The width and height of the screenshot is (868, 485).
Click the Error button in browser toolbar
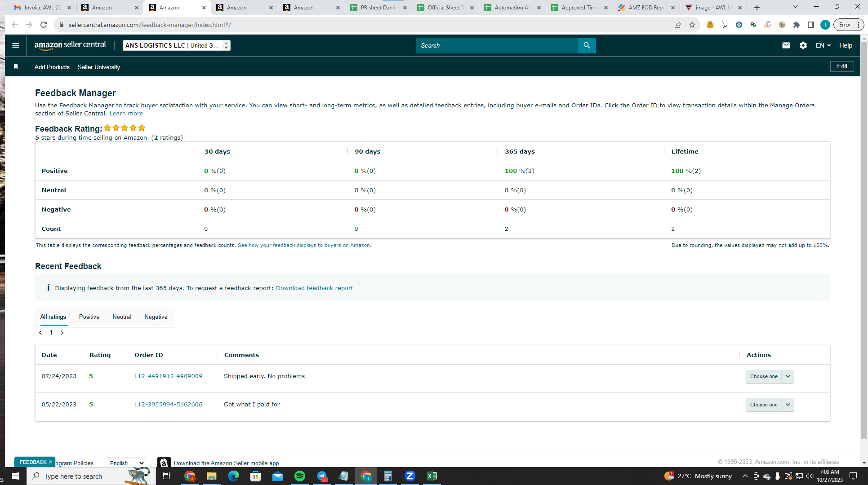tap(848, 25)
